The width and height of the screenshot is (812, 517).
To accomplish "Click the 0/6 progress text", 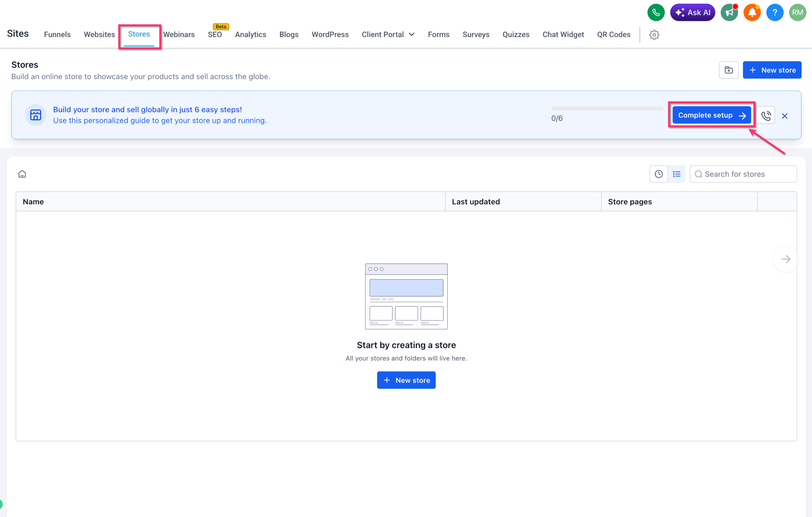I will [557, 118].
